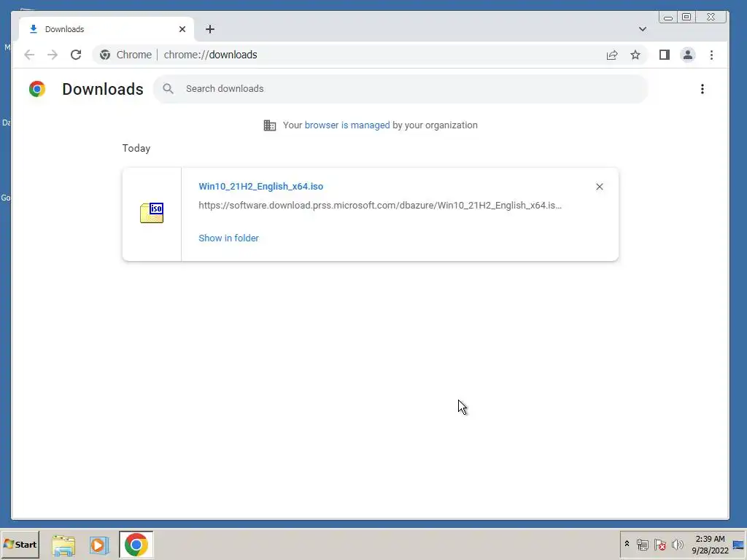Open the 'browser is managed' link

pos(347,125)
